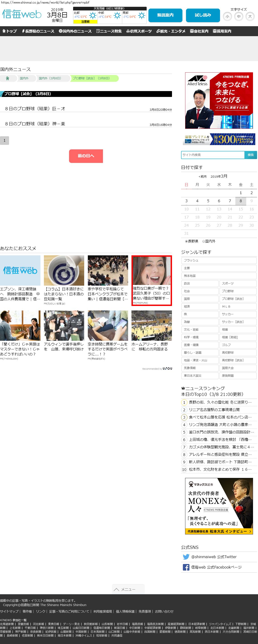This screenshot has width=258, height=644.
Task: Click the sunny weather icon for 中部
Action: click(x=117, y=16)
